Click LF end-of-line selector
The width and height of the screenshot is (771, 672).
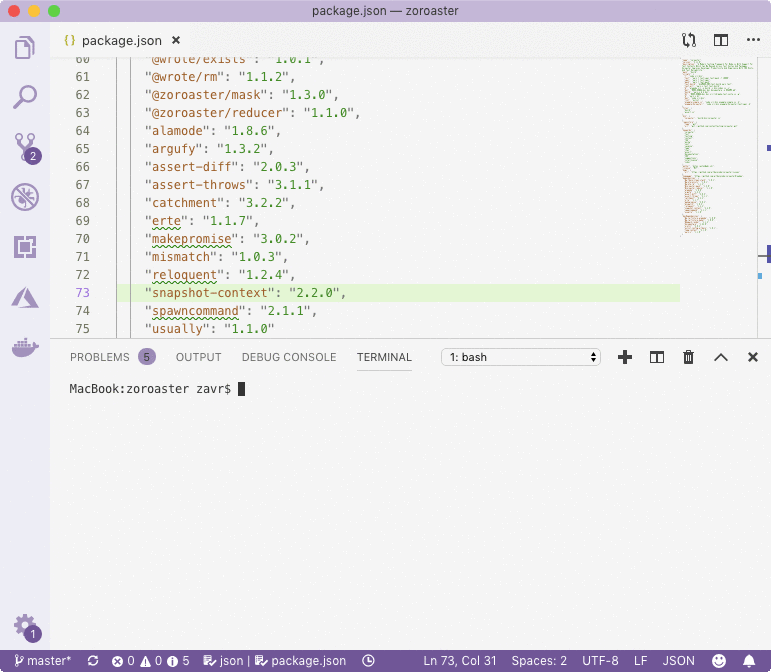click(641, 661)
